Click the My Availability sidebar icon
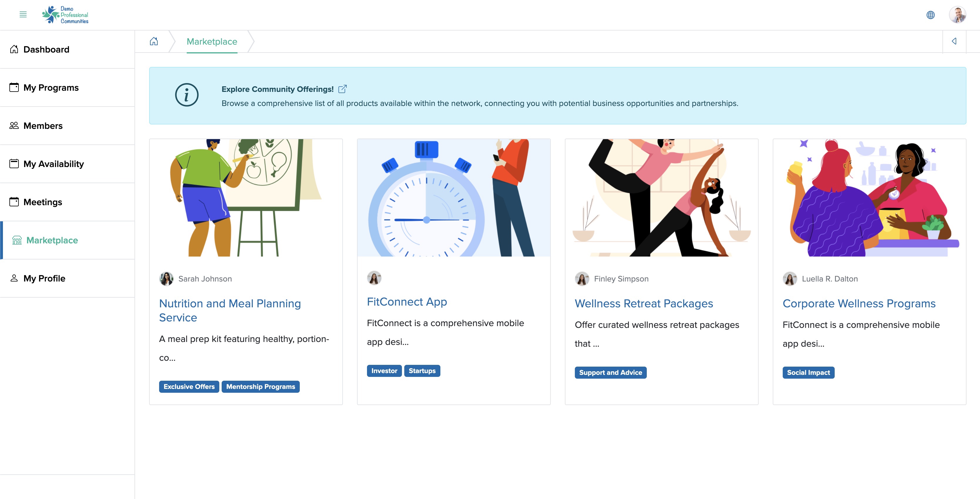Image resolution: width=980 pixels, height=499 pixels. [x=14, y=163]
